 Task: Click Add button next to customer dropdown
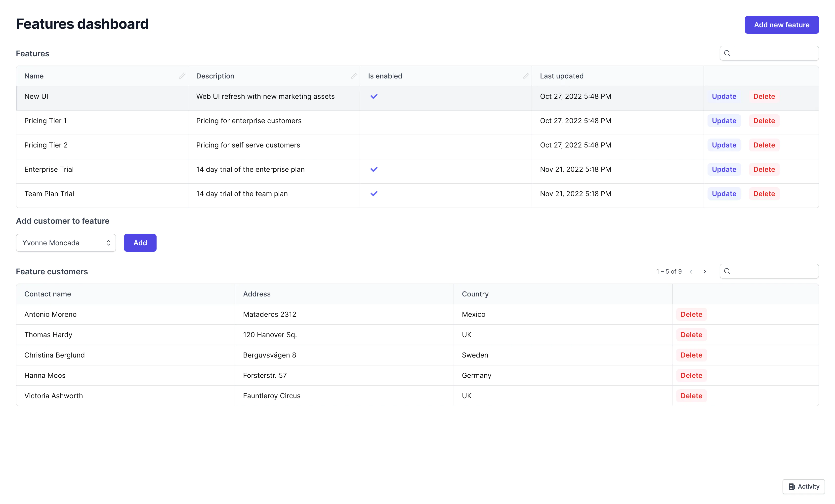(140, 243)
